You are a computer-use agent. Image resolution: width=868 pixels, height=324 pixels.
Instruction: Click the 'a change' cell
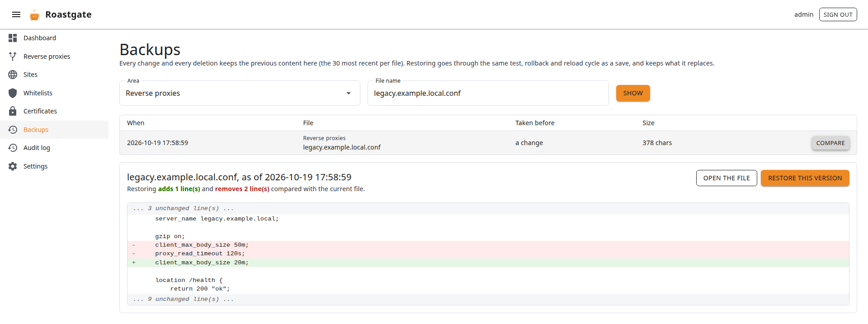click(x=529, y=143)
